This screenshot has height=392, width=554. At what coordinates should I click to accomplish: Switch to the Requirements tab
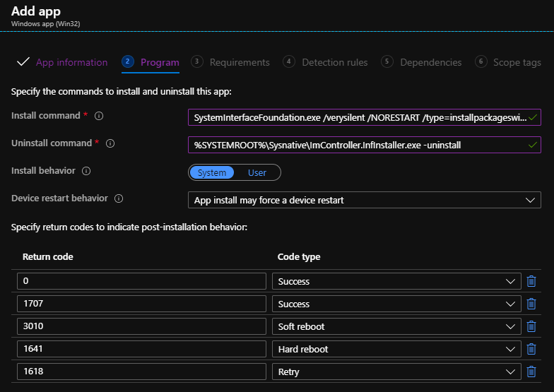240,62
